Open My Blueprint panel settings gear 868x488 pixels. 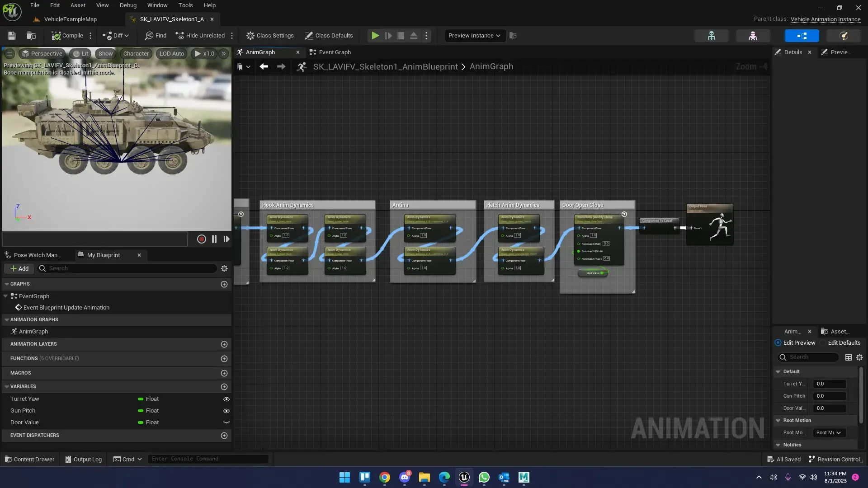(x=224, y=268)
